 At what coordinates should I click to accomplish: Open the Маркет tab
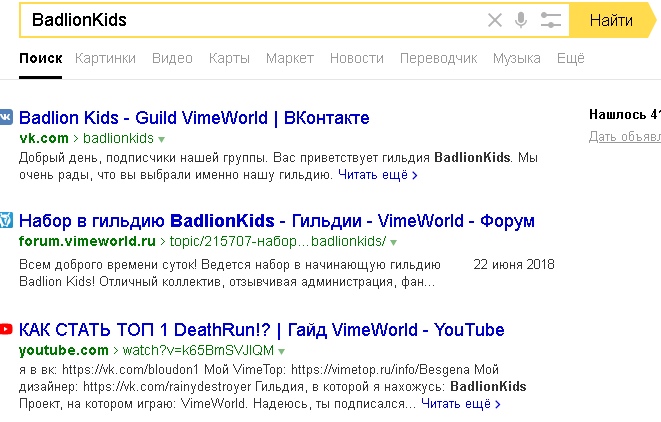pos(290,58)
